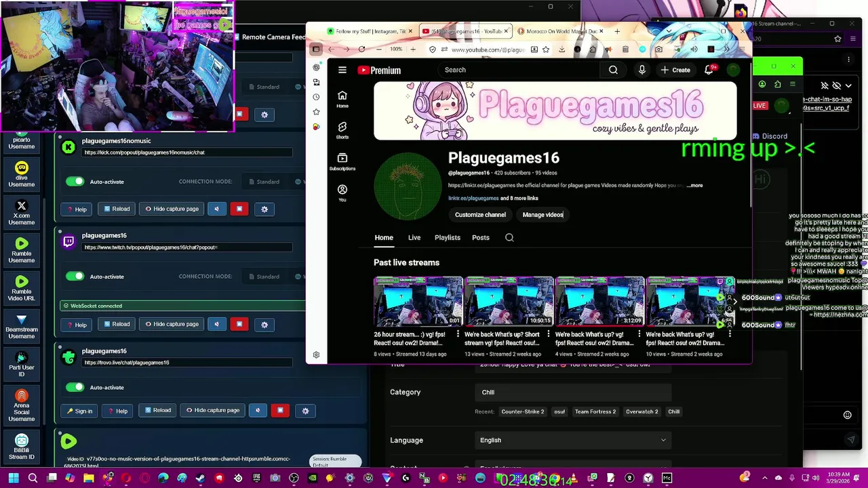This screenshot has width=868, height=488.
Task: Click Reload for Kick plaguegames16nomusic source
Action: [x=117, y=209]
